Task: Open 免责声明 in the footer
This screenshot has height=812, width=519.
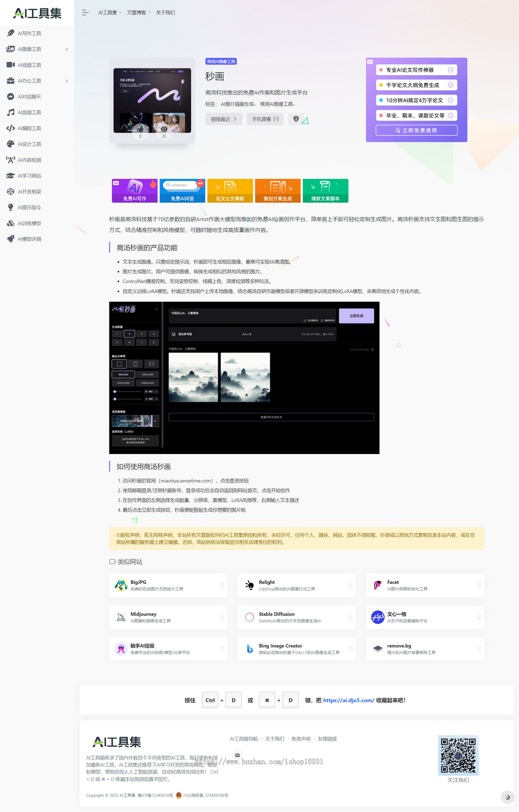Action: point(301,739)
